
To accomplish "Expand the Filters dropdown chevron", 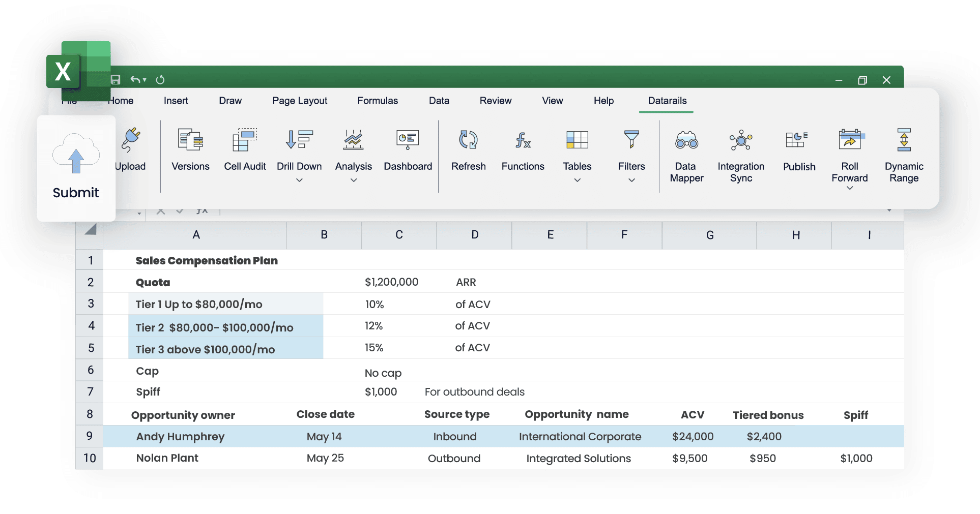I will 631,180.
